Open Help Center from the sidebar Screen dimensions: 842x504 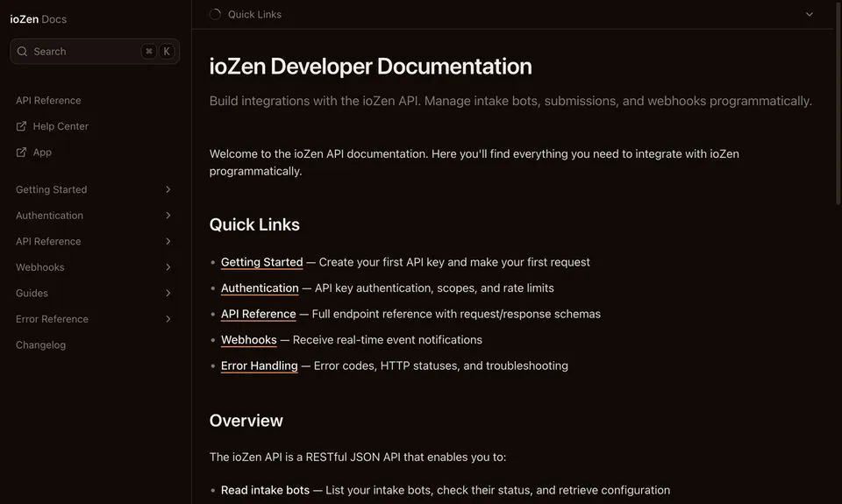click(61, 126)
